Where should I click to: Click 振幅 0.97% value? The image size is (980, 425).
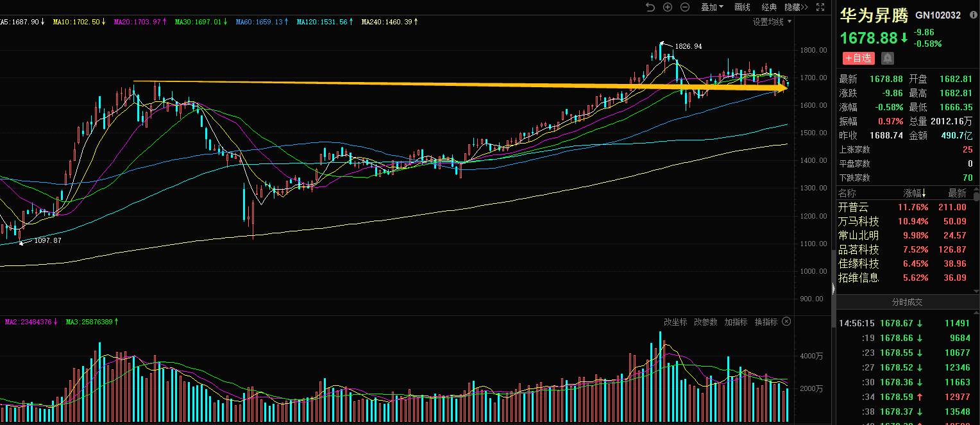[x=890, y=121]
